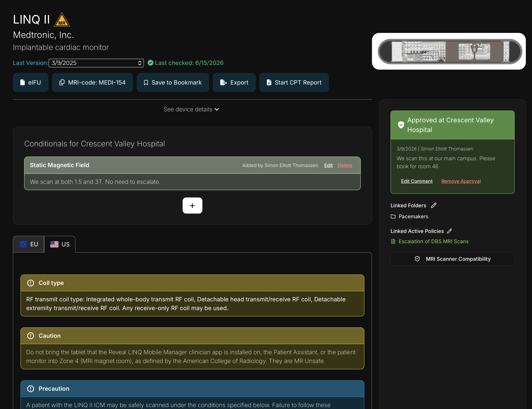Open the eIFU document button
Viewport: 532px width, 409px height.
30,82
